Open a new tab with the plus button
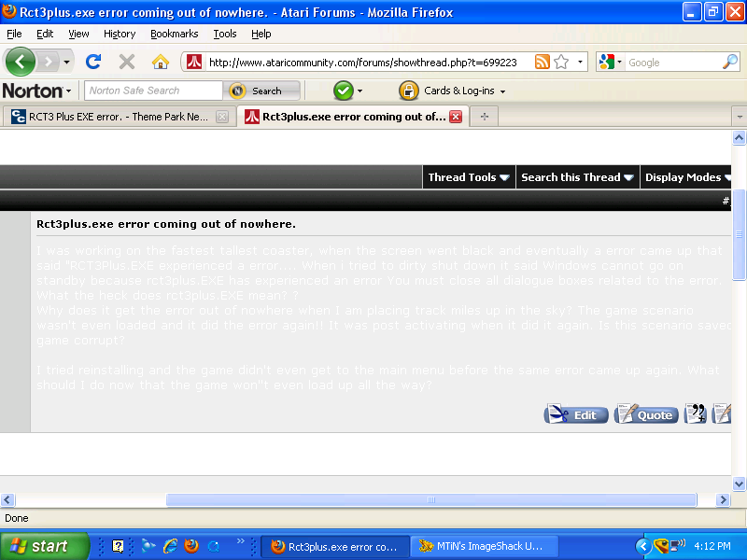Viewport: 747px width, 560px height. [484, 117]
